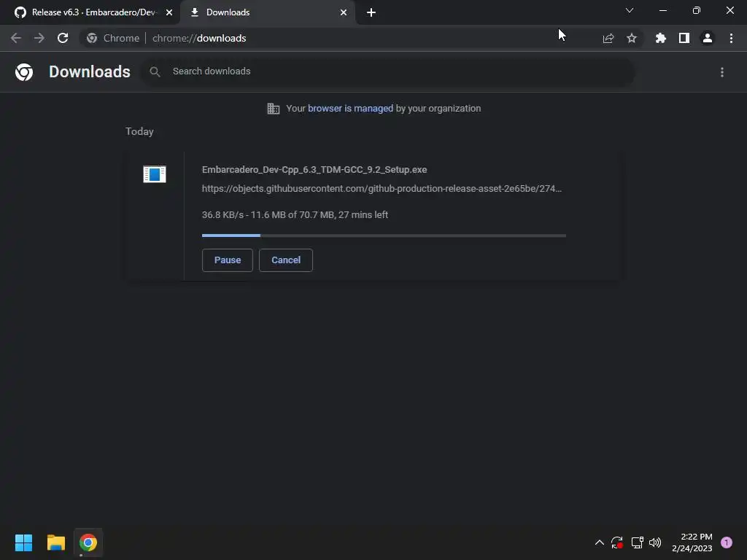The image size is (747, 560).
Task: Click the download progress bar
Action: point(384,236)
